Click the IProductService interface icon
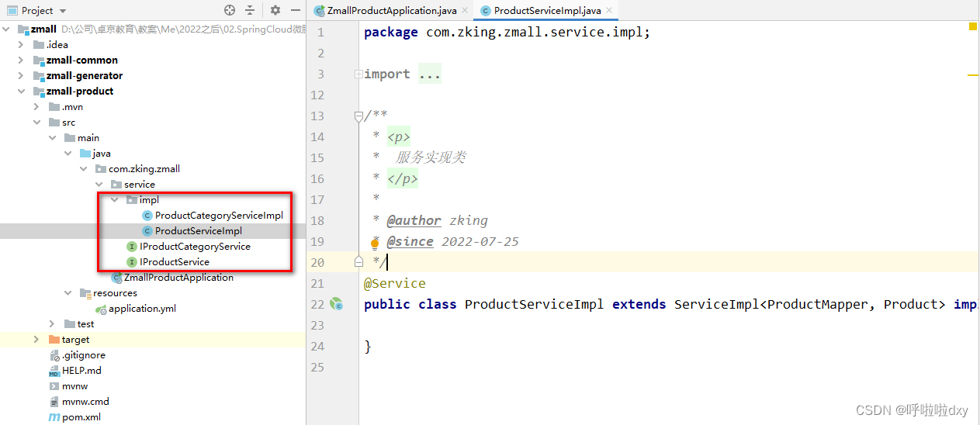 coord(131,262)
